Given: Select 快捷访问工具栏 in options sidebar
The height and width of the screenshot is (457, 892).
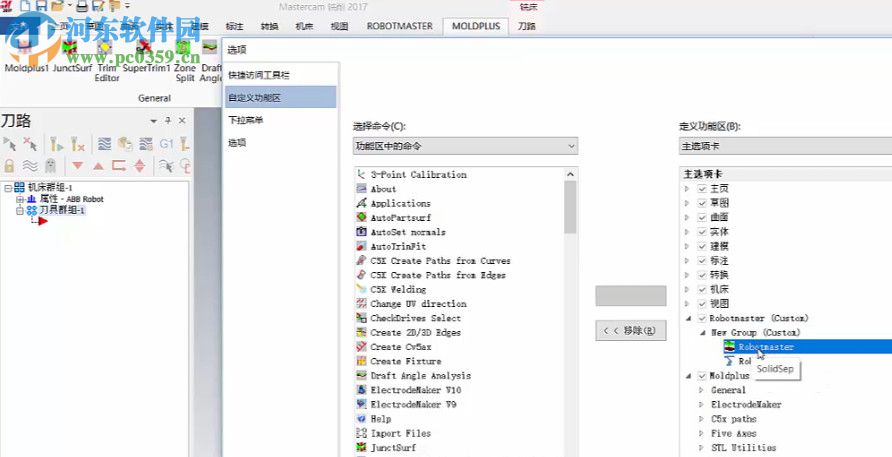Looking at the screenshot, I should click(280, 75).
